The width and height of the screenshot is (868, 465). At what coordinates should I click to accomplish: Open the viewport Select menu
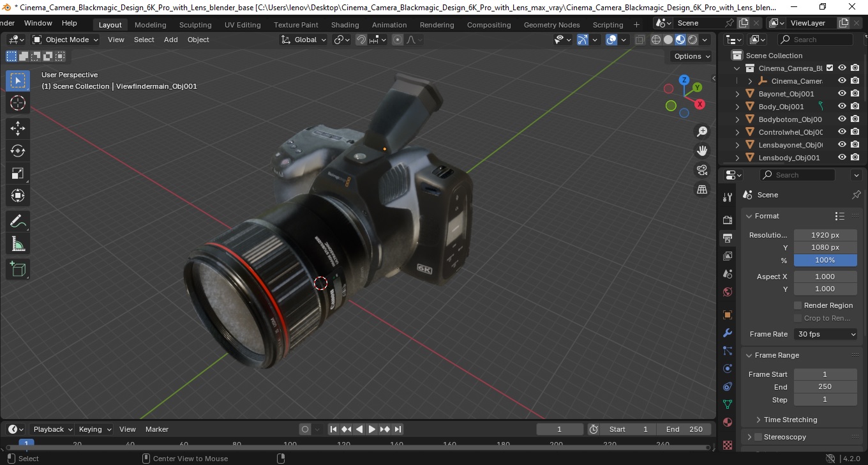coord(144,40)
